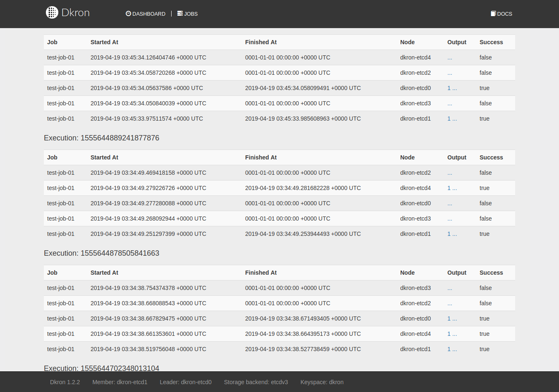Click Execution 1555644878505841663 header

101,253
